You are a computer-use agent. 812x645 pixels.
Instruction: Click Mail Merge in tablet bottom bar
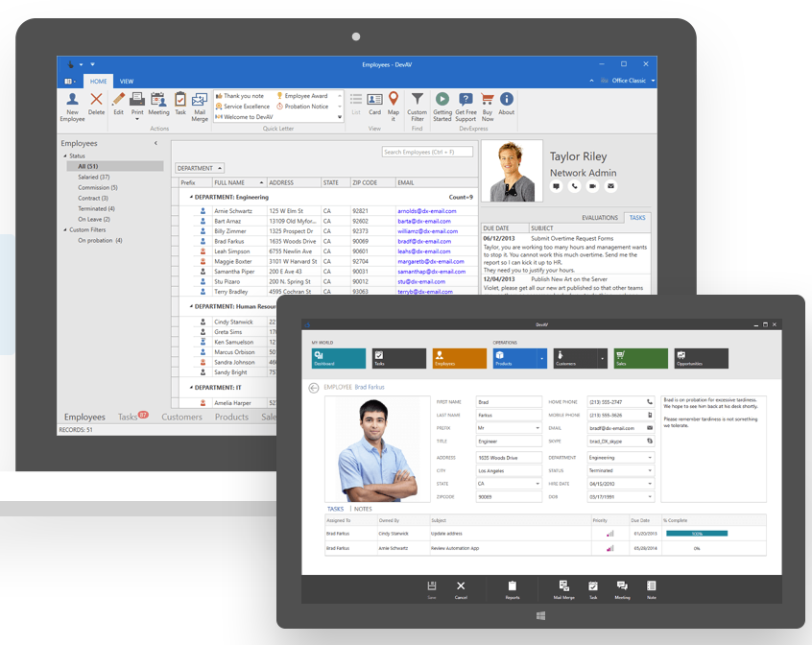click(x=564, y=589)
